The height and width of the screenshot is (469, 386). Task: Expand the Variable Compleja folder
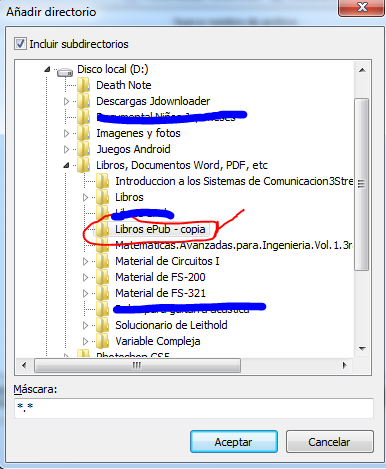(85, 341)
